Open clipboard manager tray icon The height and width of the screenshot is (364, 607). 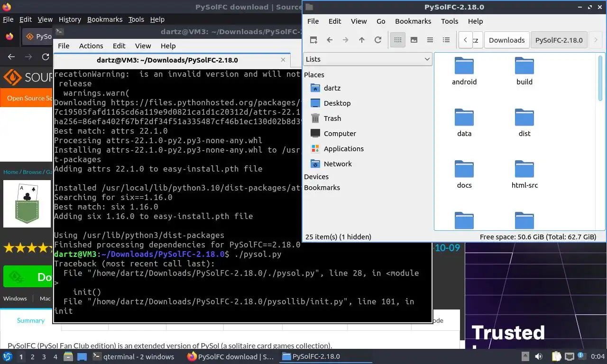(557, 356)
